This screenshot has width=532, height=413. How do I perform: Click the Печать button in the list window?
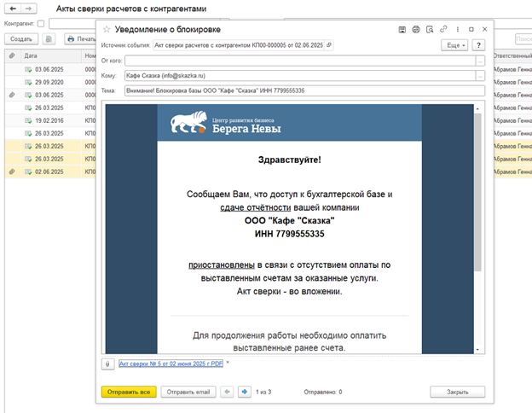coord(82,39)
